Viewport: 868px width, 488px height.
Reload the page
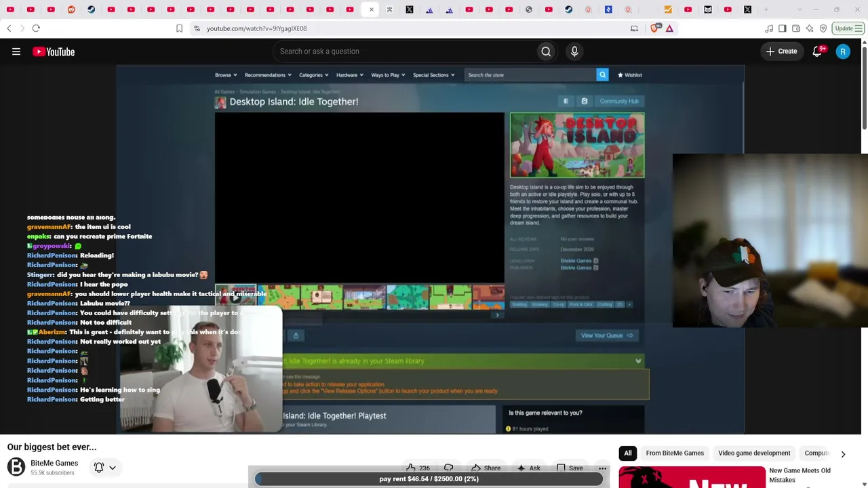(x=36, y=28)
